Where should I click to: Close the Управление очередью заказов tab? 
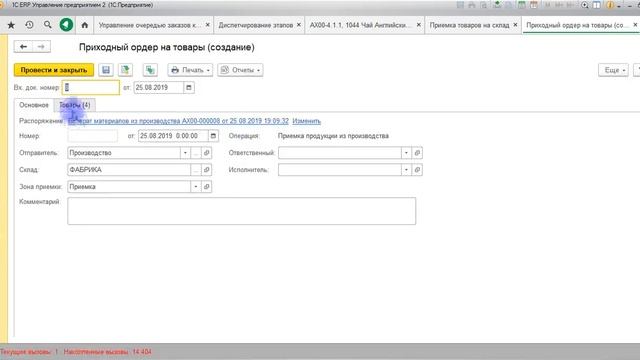[x=207, y=25]
